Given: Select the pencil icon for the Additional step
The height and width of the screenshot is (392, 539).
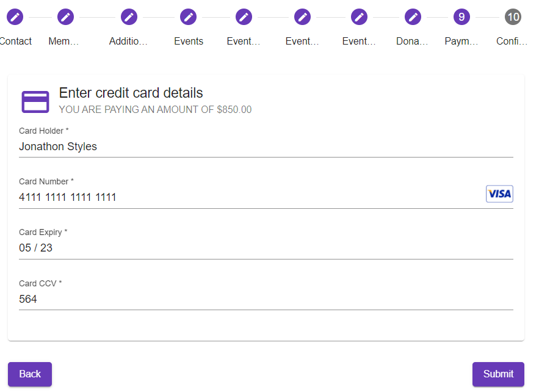Looking at the screenshot, I should click(129, 16).
